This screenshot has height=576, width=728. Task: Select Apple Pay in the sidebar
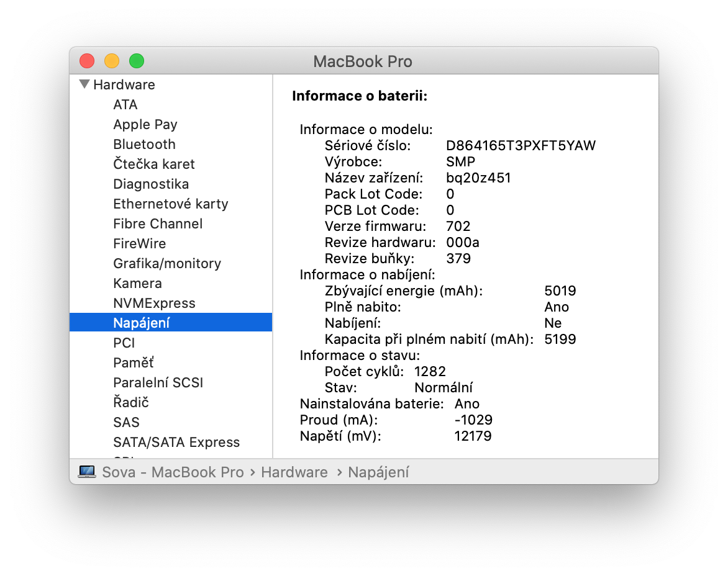pyautogui.click(x=145, y=124)
